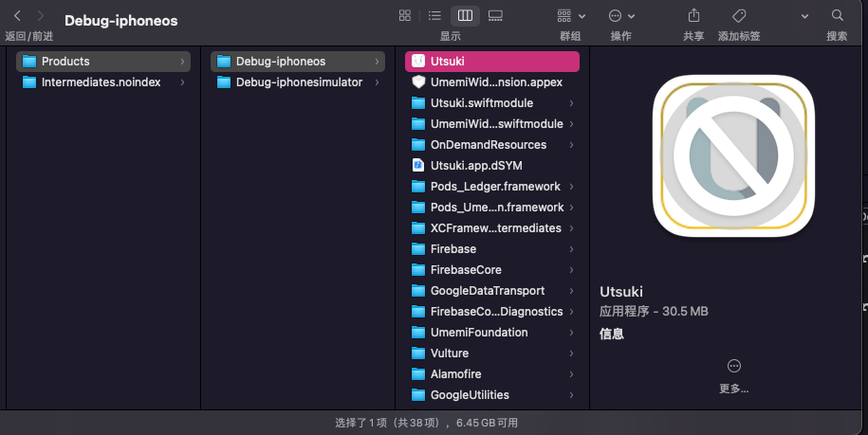The height and width of the screenshot is (435, 868).
Task: Click the 添加标签 tag icon
Action: point(738,15)
